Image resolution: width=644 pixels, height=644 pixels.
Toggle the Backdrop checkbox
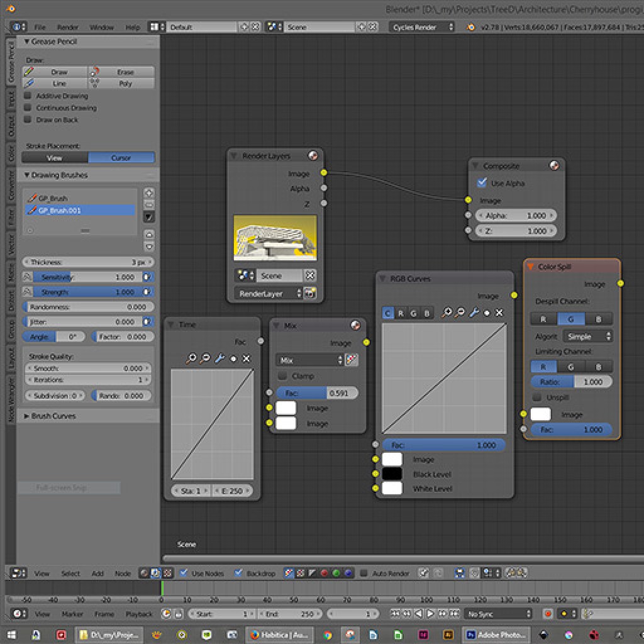point(238,573)
